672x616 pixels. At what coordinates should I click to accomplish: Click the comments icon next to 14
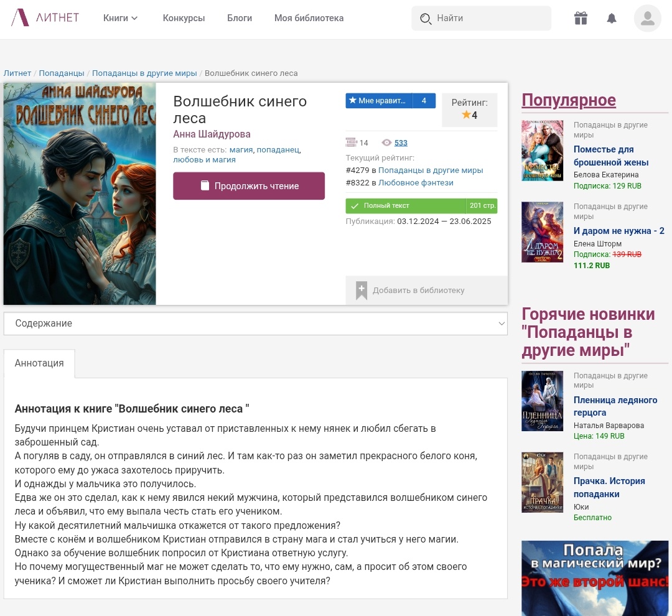[x=351, y=142]
